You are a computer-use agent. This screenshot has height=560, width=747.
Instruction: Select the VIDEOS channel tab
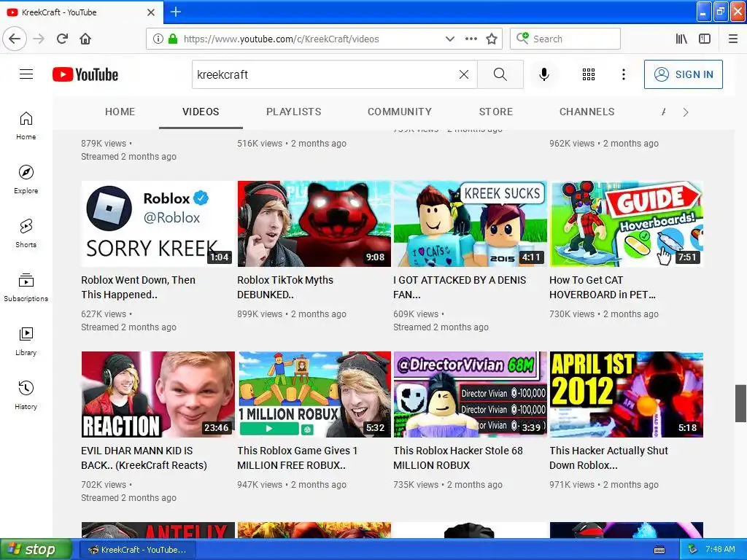pos(201,112)
